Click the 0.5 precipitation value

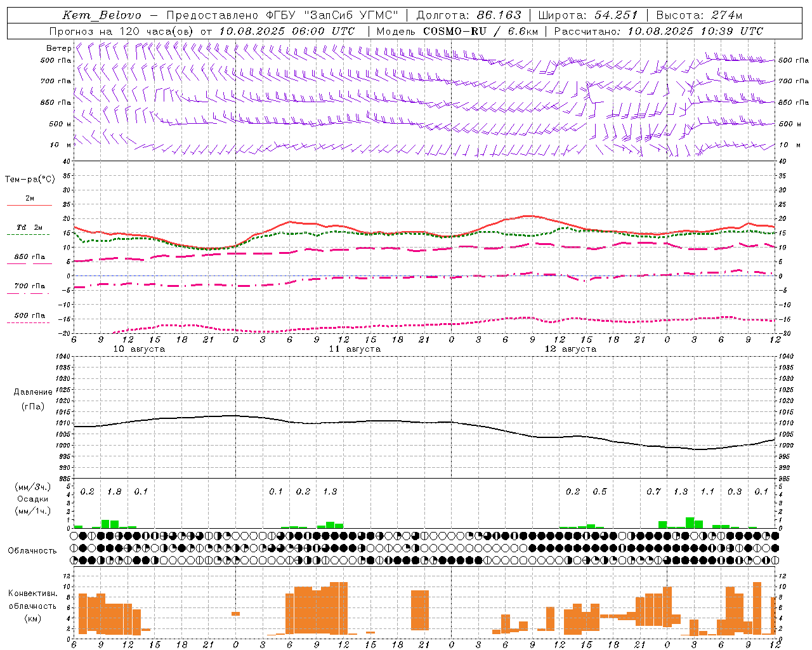[x=599, y=492]
